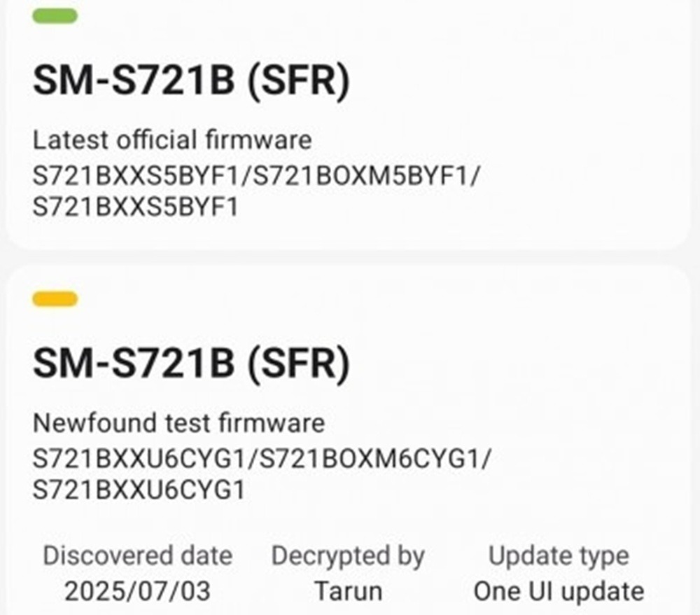Tap the "Discovered date" heading
The width and height of the screenshot is (700, 615).
[137, 556]
